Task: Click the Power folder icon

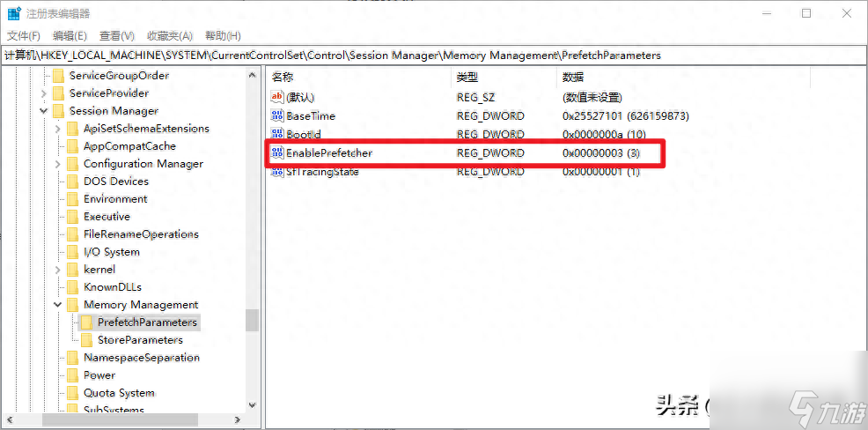Action: (72, 375)
